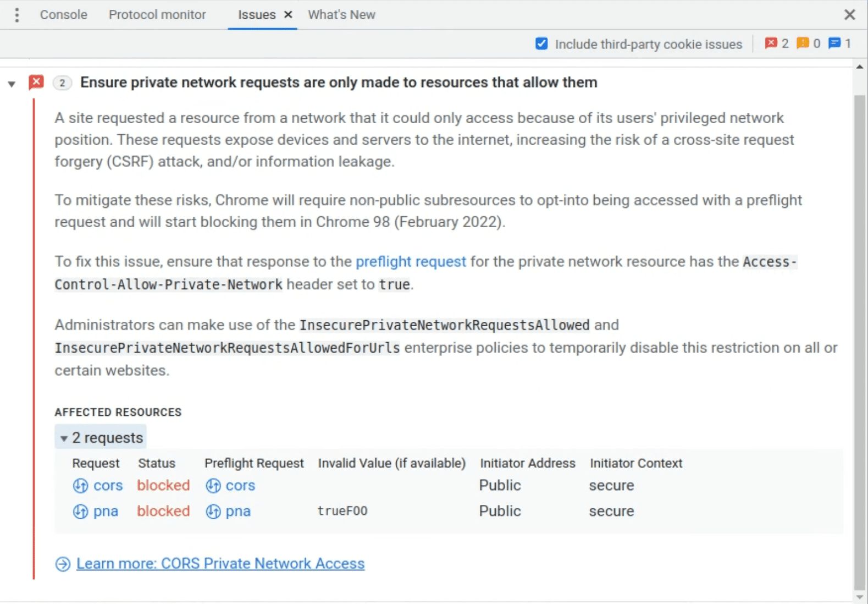Click the vertical scrollbar down arrow
Image resolution: width=868 pixels, height=604 pixels.
pyautogui.click(x=860, y=598)
